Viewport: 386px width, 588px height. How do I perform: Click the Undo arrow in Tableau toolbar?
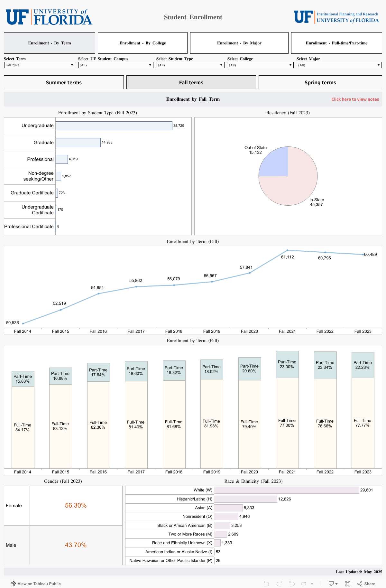pyautogui.click(x=266, y=583)
